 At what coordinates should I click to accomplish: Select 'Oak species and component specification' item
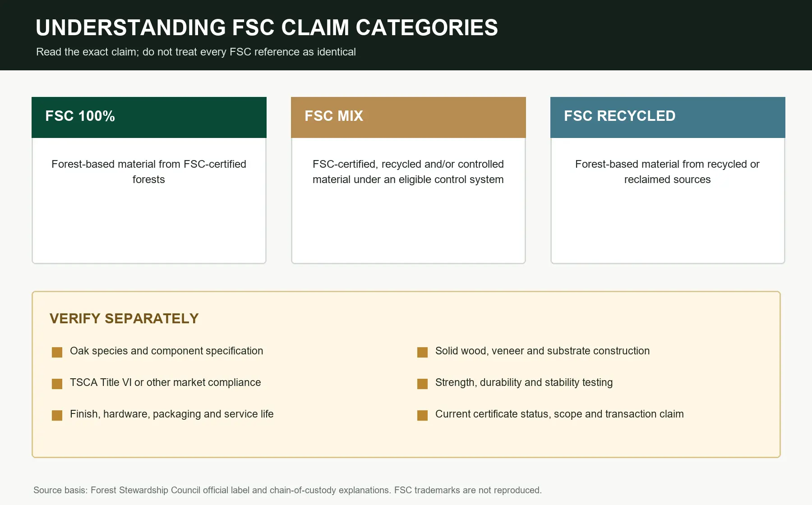pos(166,351)
